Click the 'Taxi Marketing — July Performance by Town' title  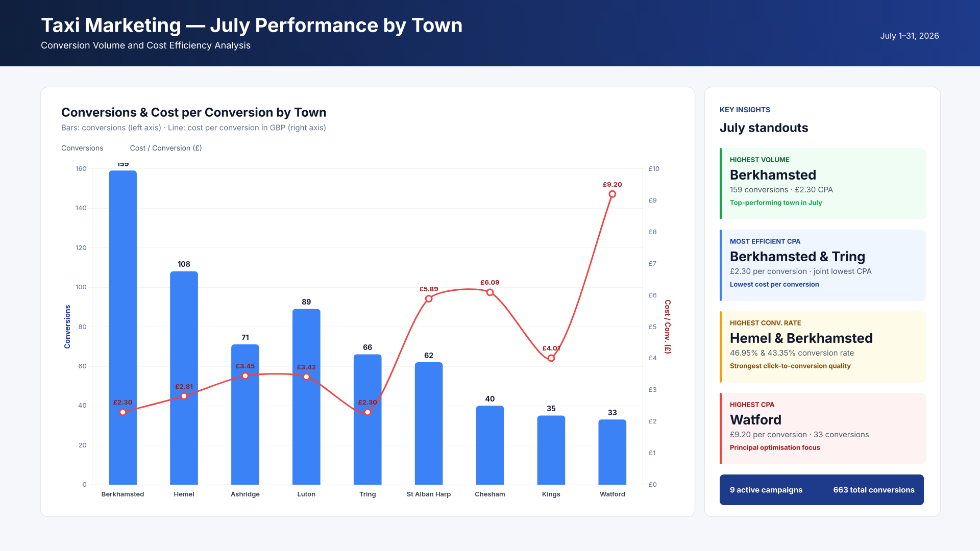tap(252, 25)
